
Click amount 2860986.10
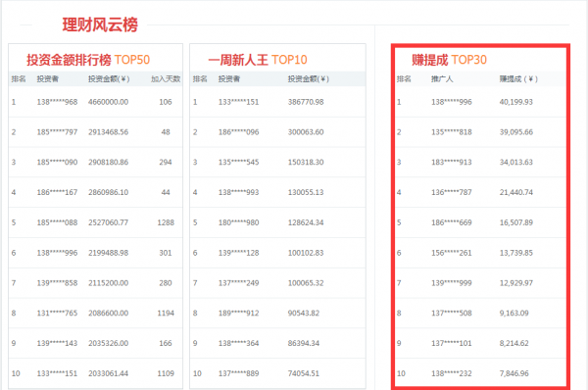[109, 192]
